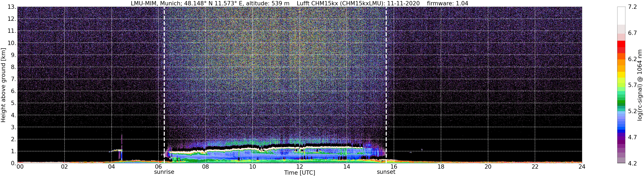Click time-axis tick label '10'
This screenshot has width=644, height=177.
[253, 167]
